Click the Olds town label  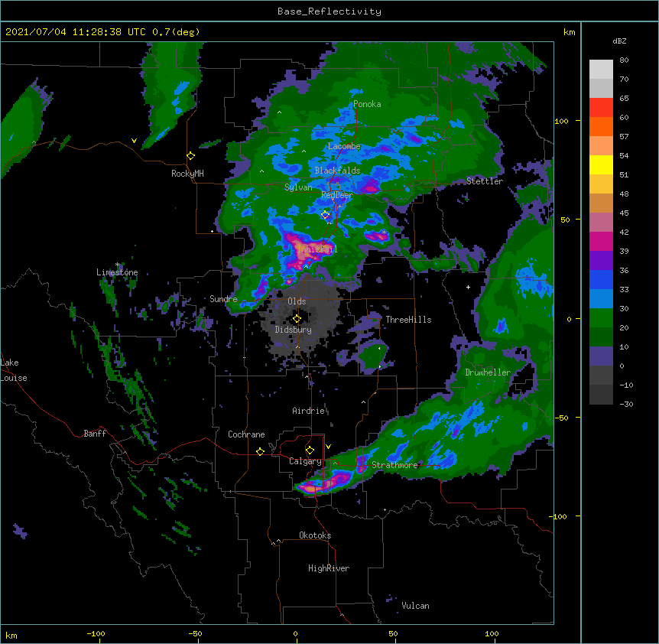click(x=297, y=301)
